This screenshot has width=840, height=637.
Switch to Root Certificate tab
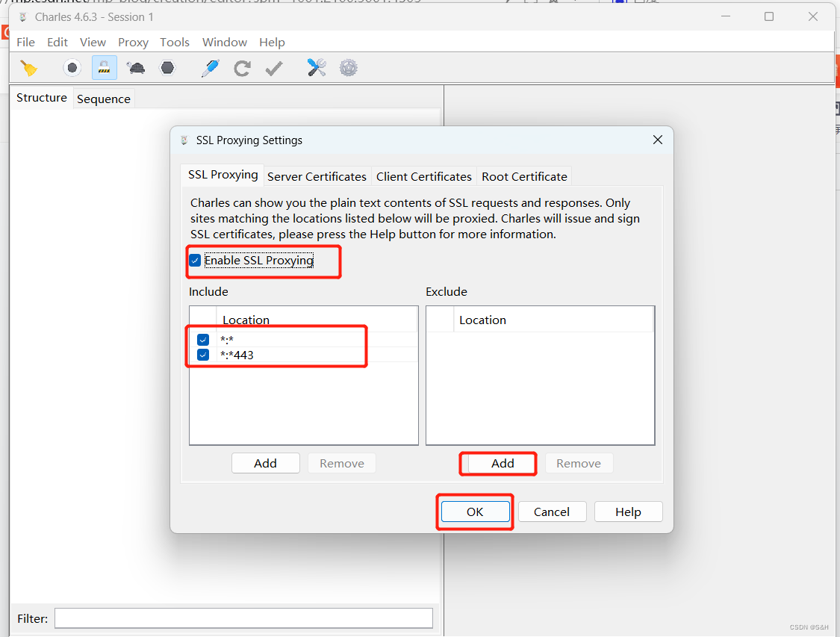[524, 177]
